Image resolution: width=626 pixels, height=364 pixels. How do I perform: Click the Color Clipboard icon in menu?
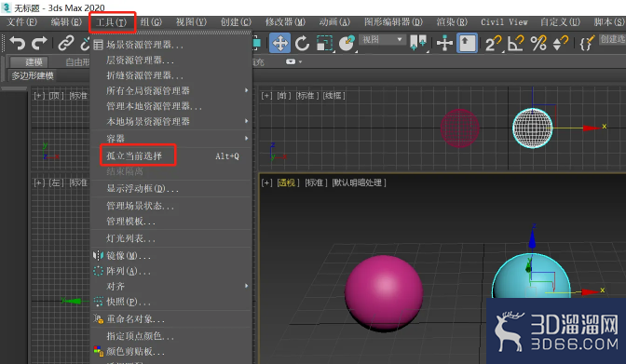point(98,351)
